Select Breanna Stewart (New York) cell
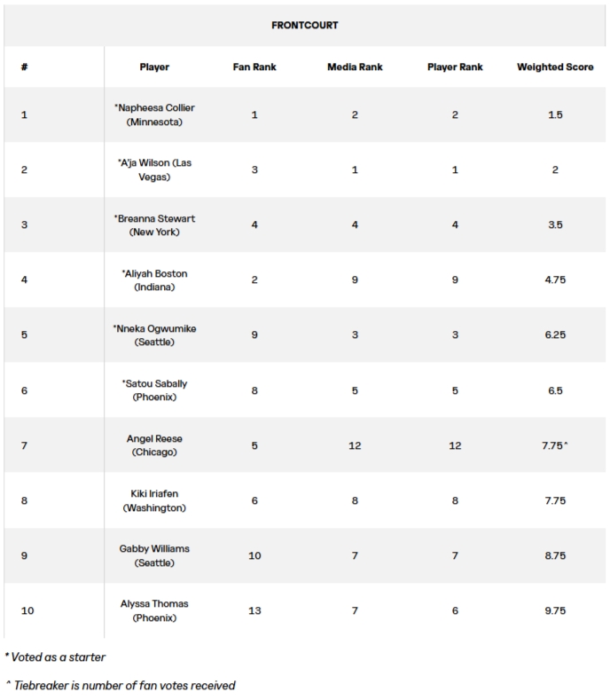Viewport: 610px width, 700px height. 154,224
